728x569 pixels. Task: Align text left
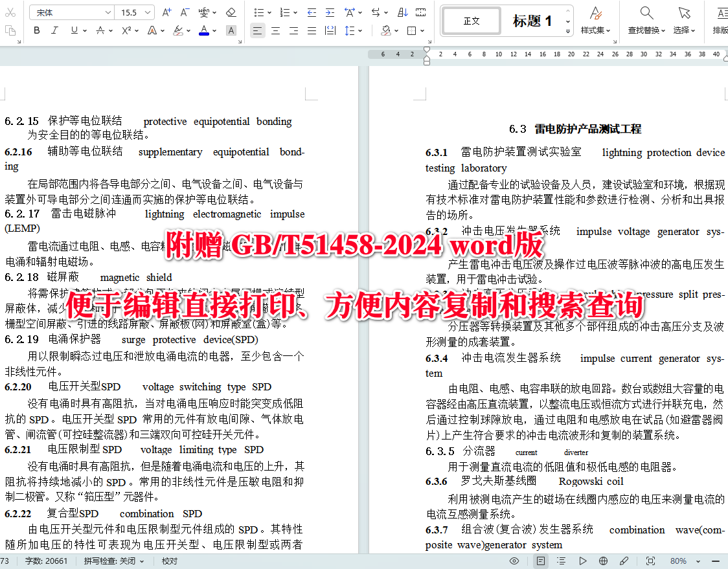click(x=257, y=30)
